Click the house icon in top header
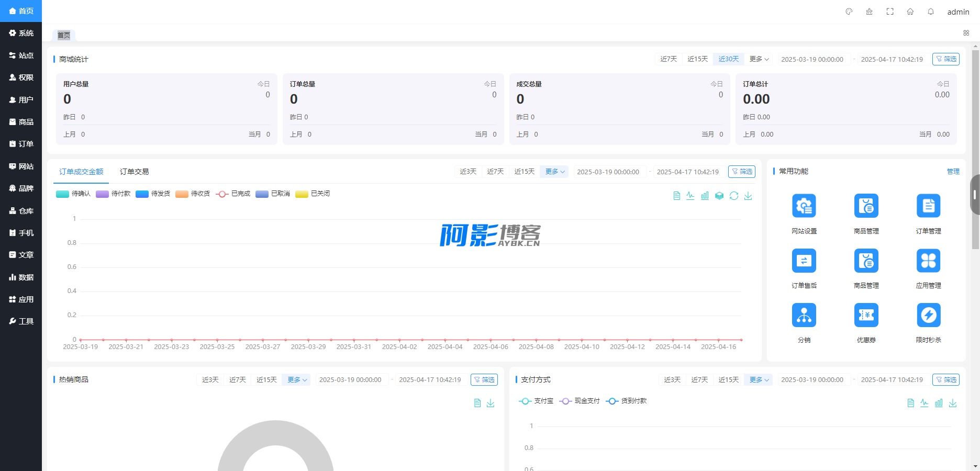Image resolution: width=980 pixels, height=471 pixels. pos(910,12)
